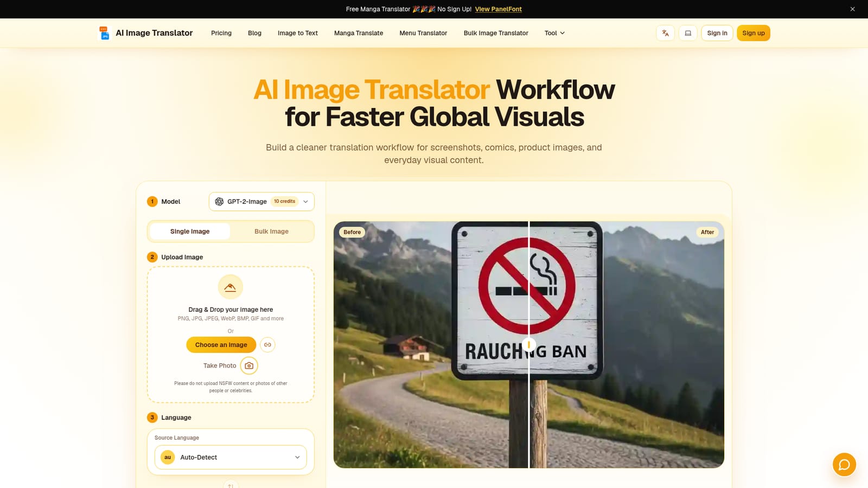Click the Sign up button
Viewport: 868px width, 488px height.
click(754, 33)
